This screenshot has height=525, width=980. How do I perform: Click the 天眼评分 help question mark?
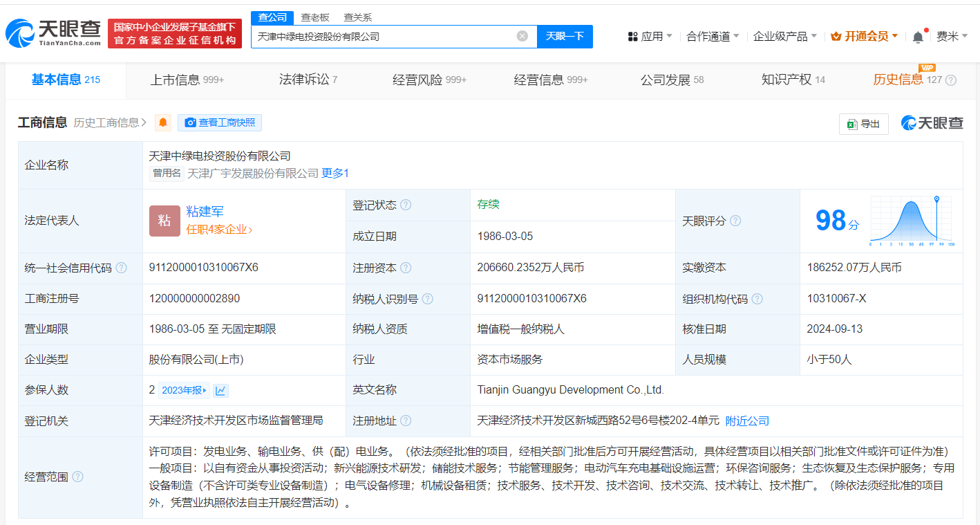pos(735,221)
